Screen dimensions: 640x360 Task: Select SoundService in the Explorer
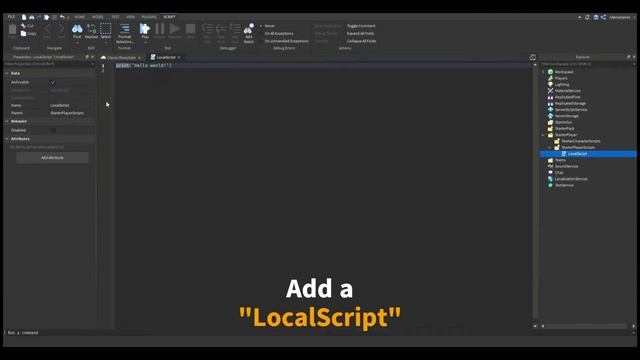click(566, 167)
